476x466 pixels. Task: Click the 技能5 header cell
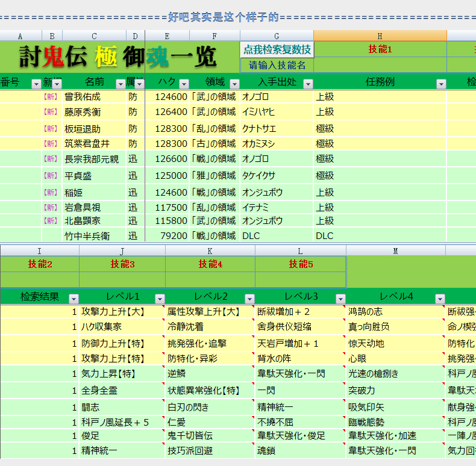point(301,264)
